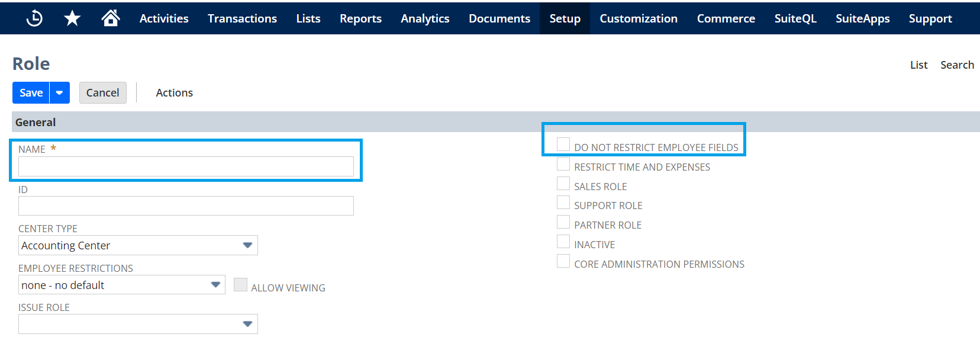Open the Recent Records history icon
980x337 pixels.
pos(34,18)
